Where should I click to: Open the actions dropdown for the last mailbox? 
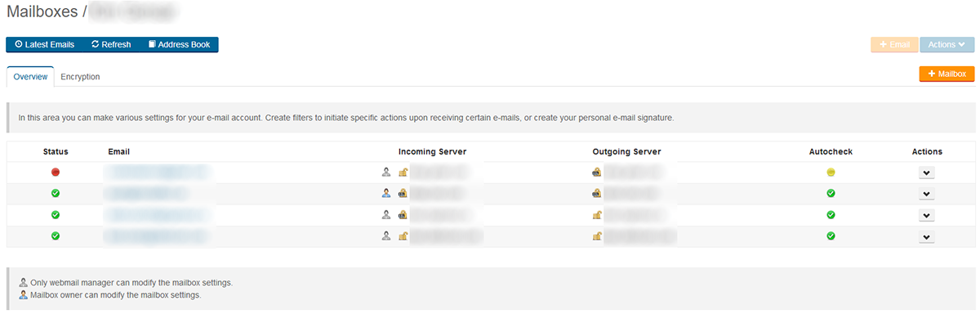pos(926,236)
